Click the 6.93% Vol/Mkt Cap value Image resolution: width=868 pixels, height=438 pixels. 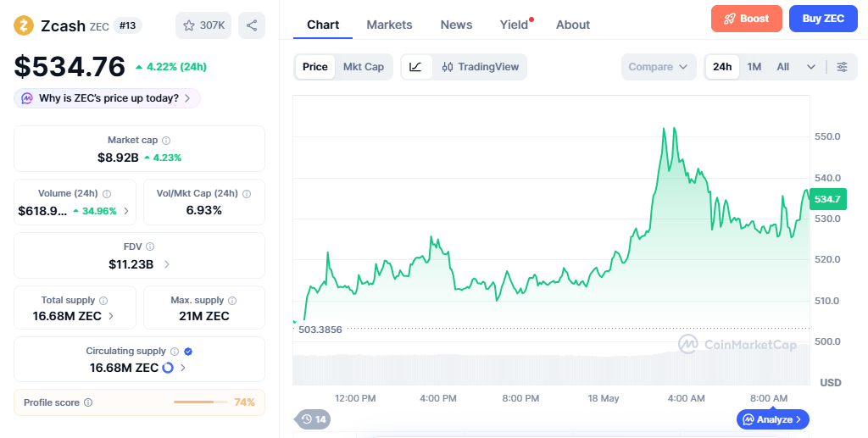[204, 210]
